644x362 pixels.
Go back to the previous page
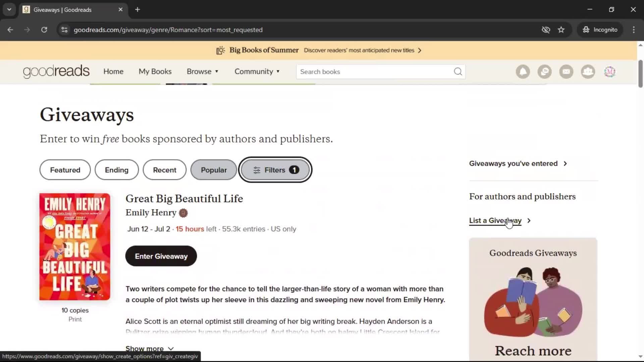click(x=10, y=30)
